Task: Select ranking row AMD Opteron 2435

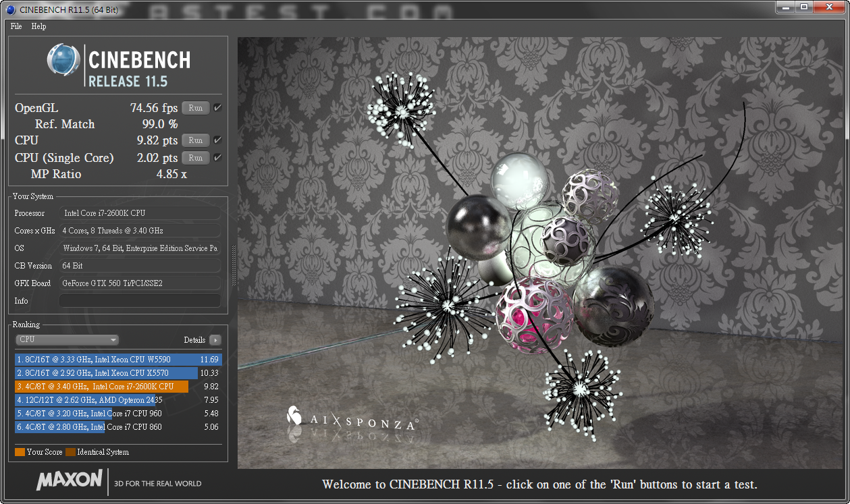Action: click(x=118, y=400)
